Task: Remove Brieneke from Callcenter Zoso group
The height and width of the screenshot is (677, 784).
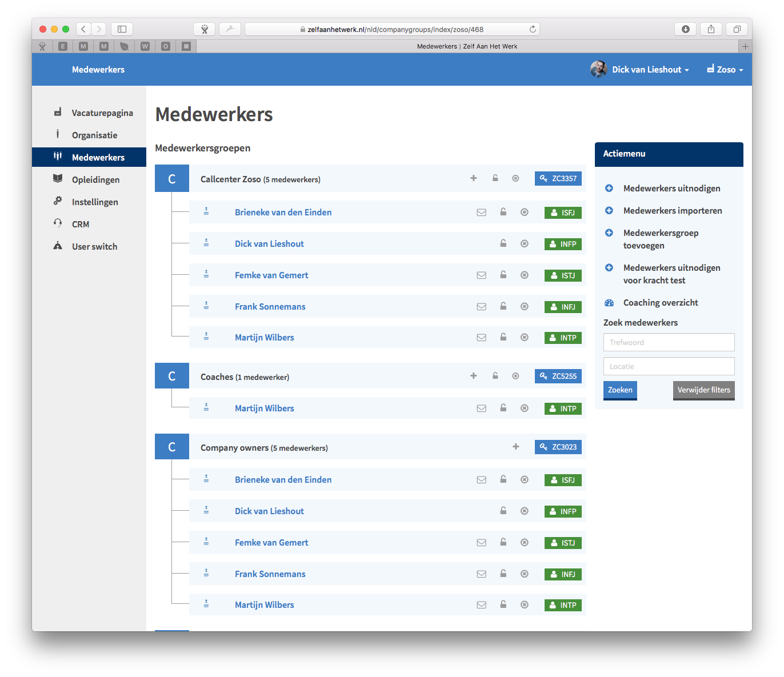Action: point(525,213)
